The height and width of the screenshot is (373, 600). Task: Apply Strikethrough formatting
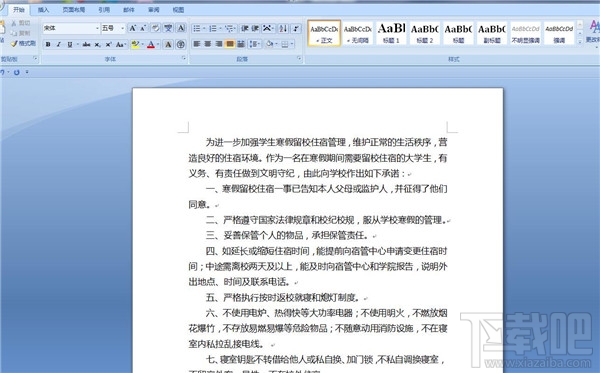point(86,44)
